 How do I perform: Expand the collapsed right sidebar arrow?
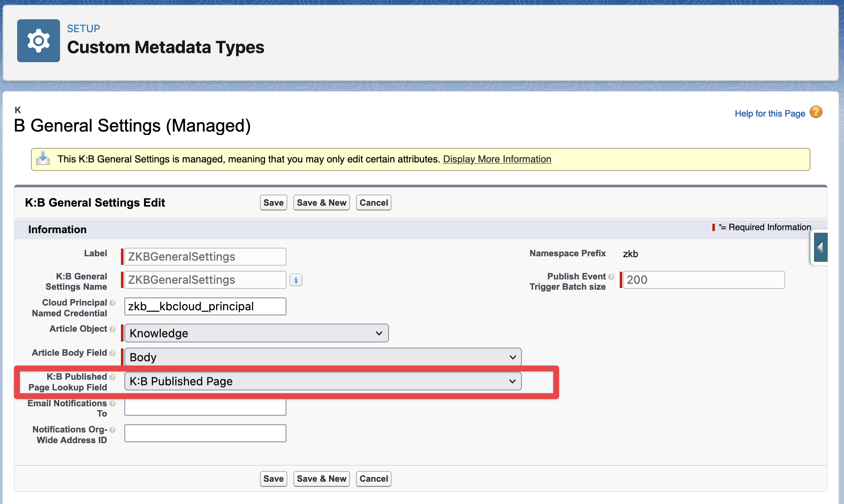point(820,247)
